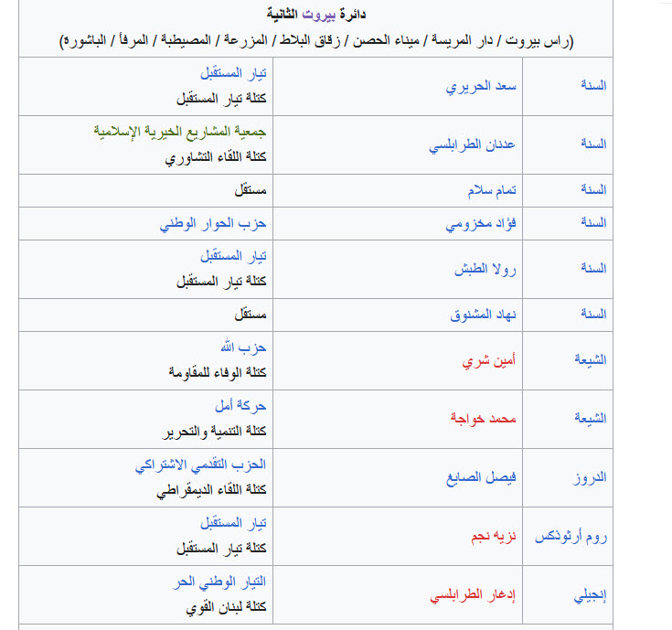The height and width of the screenshot is (630, 672).
Task: Open جمعية المشاريع الخيرية الإسلامية link
Action: coord(180,132)
